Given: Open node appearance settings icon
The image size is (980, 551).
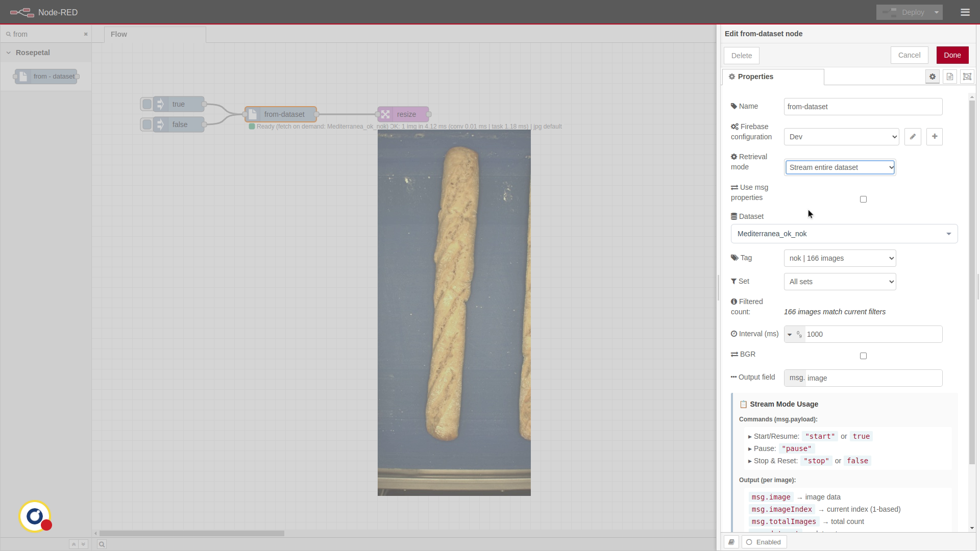Looking at the screenshot, I should click(966, 77).
